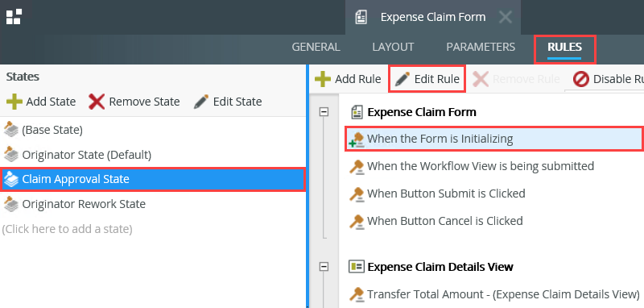Viewport: 644px width, 308px height.
Task: Click Add Rule label
Action: click(357, 79)
